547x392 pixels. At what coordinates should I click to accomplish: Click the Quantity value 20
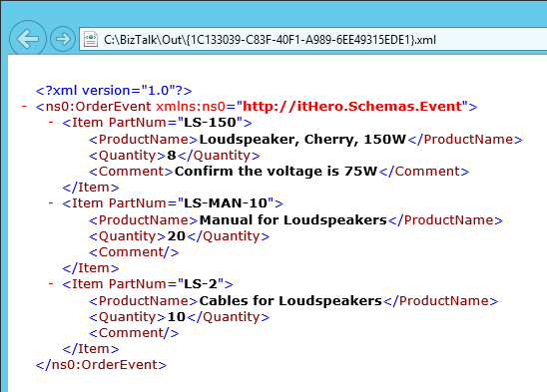pos(176,236)
